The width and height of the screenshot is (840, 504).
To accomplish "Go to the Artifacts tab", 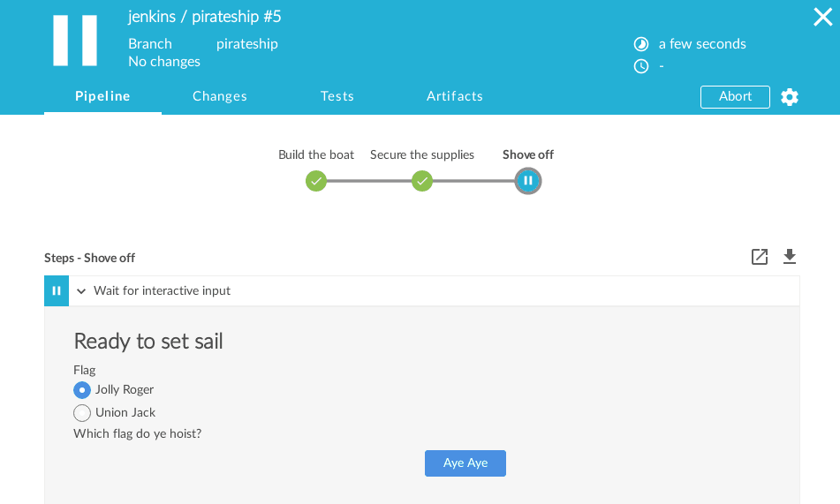I will click(x=455, y=96).
